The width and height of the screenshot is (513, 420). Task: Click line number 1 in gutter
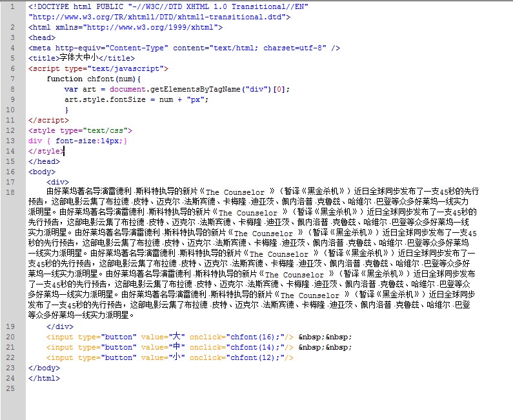pos(12,6)
